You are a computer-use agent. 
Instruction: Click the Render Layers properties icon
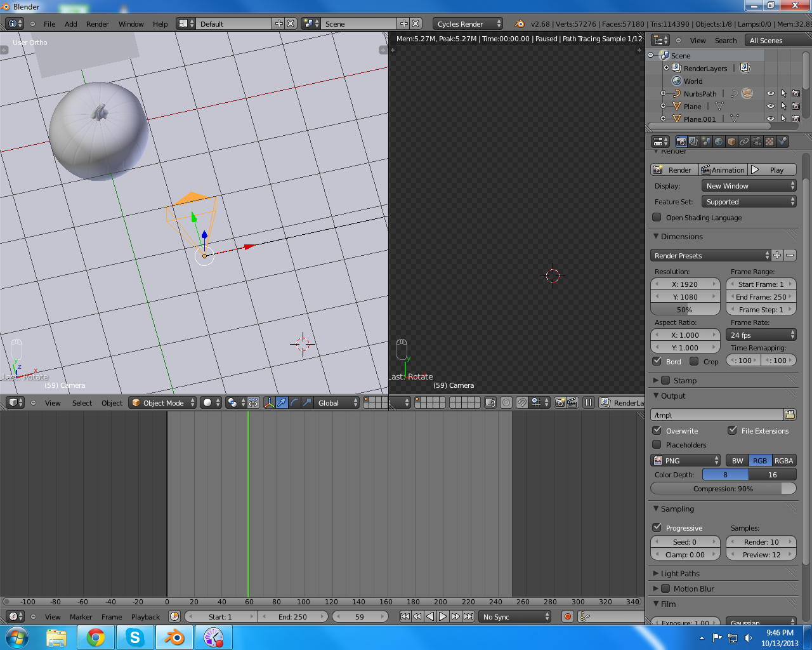[693, 142]
